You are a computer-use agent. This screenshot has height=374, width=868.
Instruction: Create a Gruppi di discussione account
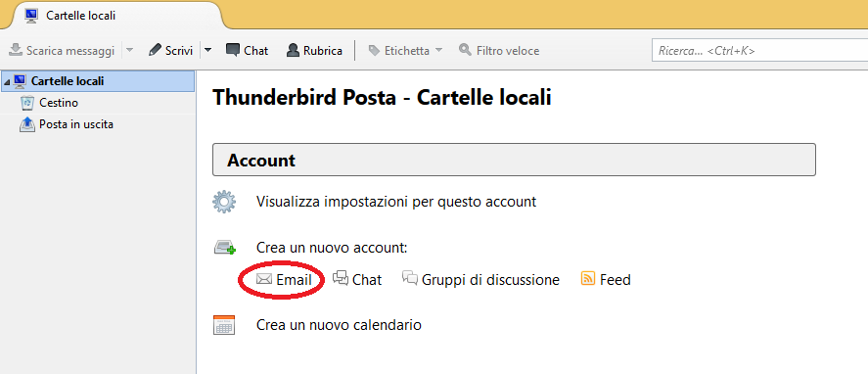[x=480, y=280]
